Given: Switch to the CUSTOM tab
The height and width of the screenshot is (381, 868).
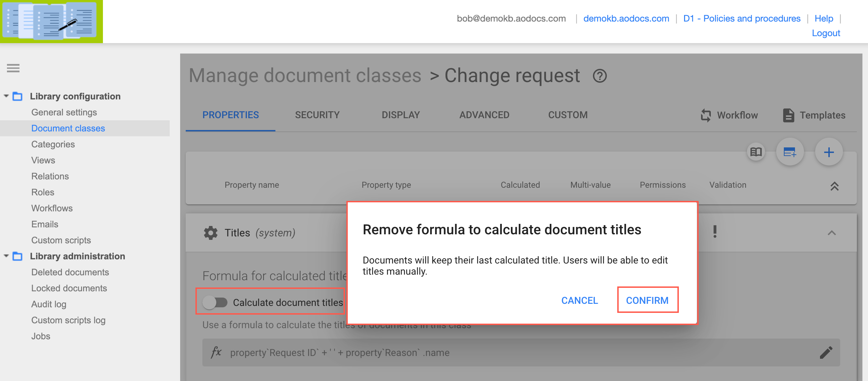Looking at the screenshot, I should coord(568,115).
